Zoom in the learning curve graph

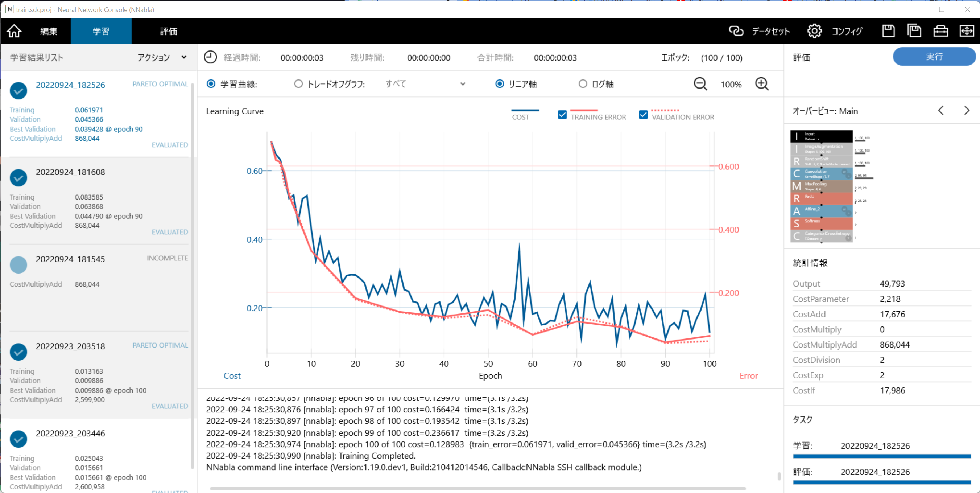pyautogui.click(x=762, y=84)
